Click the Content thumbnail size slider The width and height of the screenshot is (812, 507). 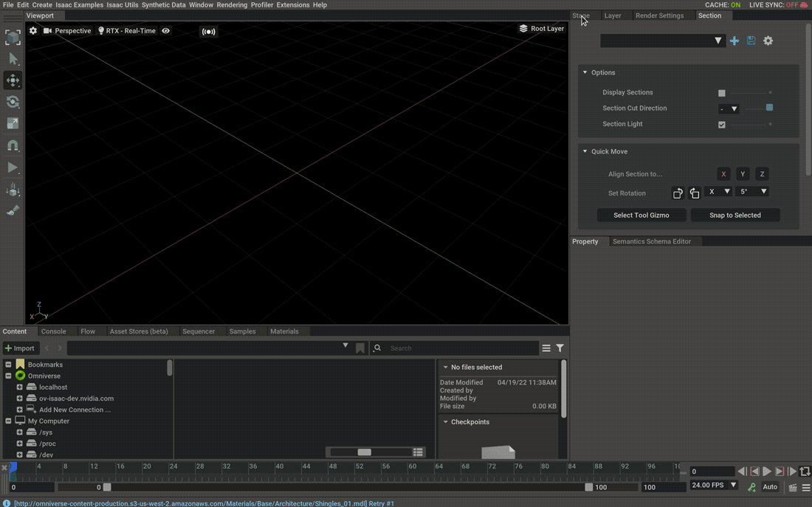click(x=371, y=452)
